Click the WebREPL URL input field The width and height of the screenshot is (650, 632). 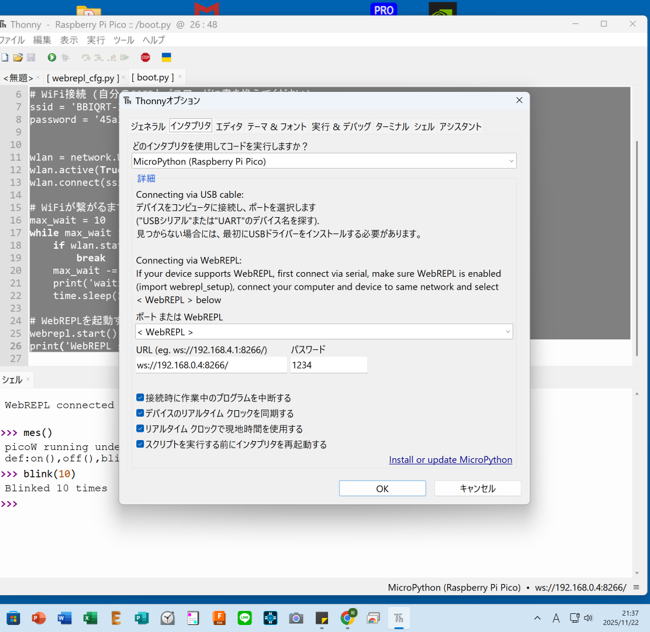click(211, 365)
